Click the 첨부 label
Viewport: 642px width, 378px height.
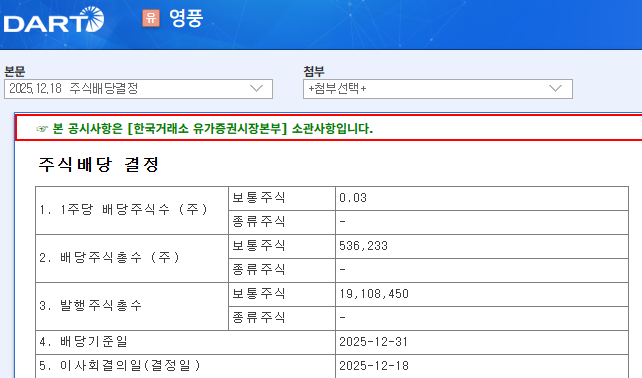[314, 71]
